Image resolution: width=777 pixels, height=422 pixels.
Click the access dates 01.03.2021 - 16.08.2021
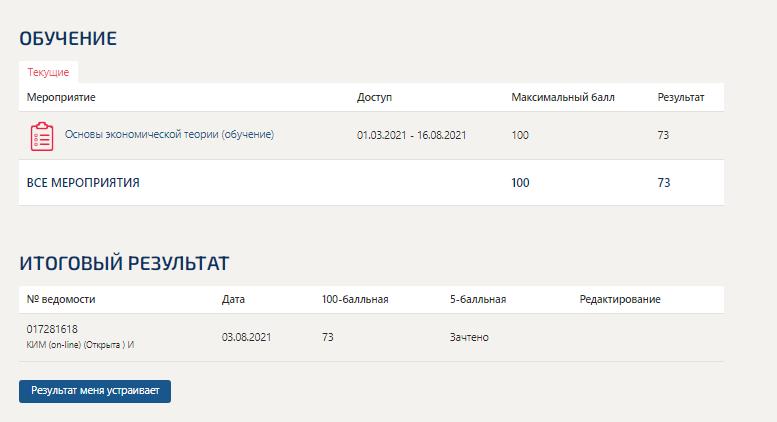pos(411,135)
